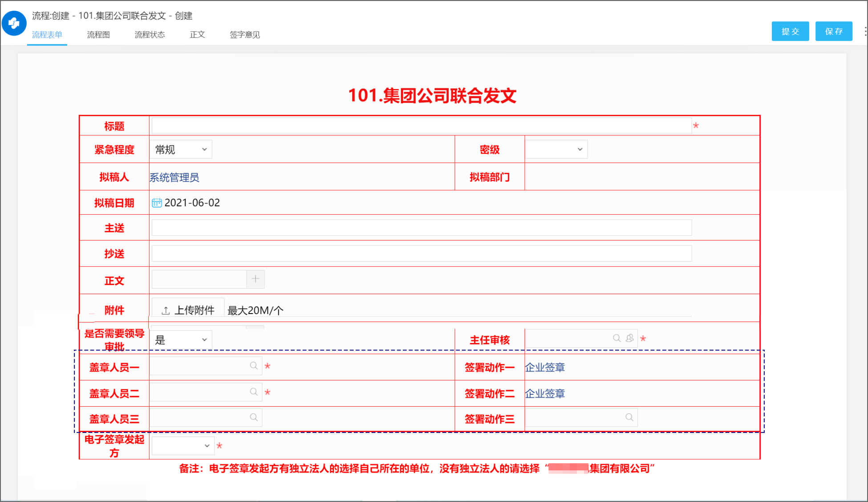The width and height of the screenshot is (868, 502).
Task: Click search icon in 主任审核 field
Action: 617,338
